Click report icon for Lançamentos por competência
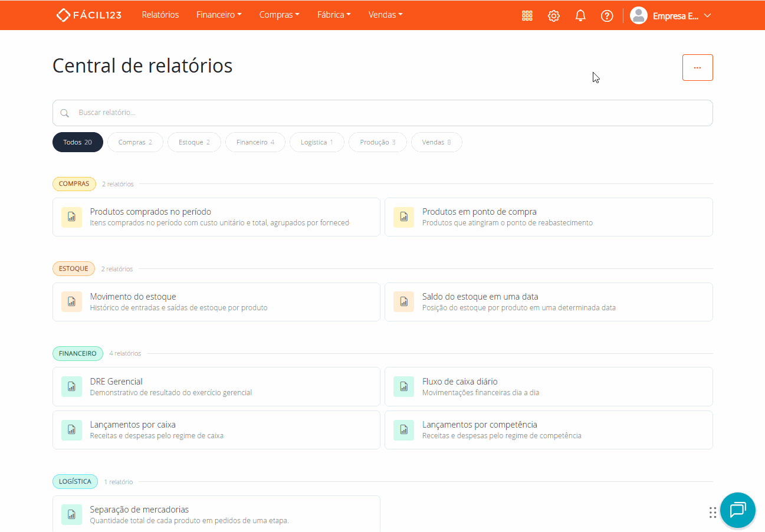 [404, 430]
